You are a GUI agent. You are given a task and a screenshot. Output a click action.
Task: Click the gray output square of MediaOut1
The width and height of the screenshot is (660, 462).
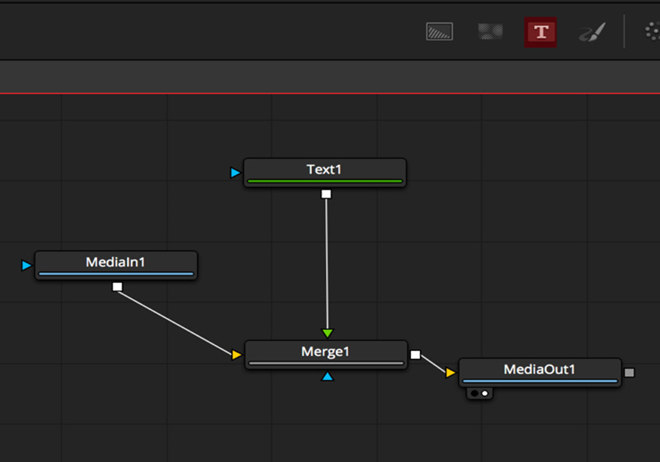[629, 373]
